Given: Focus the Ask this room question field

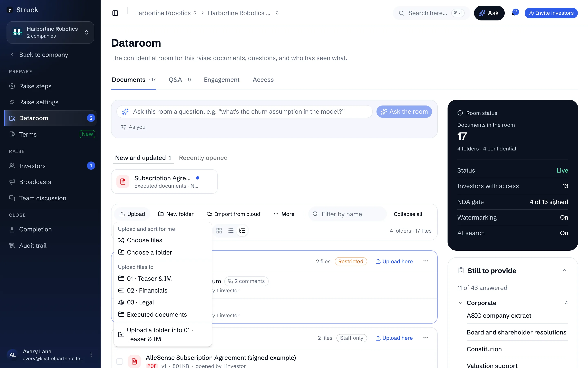Looking at the screenshot, I should click(244, 112).
